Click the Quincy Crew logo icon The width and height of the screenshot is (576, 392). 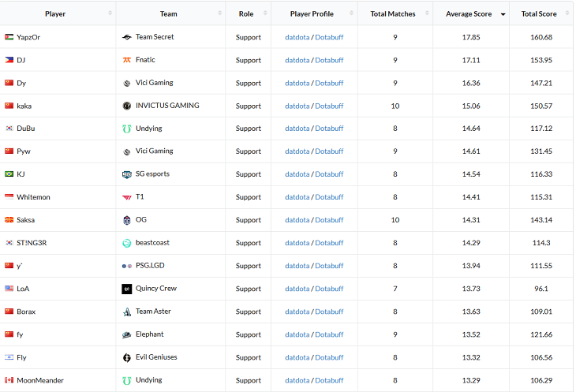[x=127, y=289]
